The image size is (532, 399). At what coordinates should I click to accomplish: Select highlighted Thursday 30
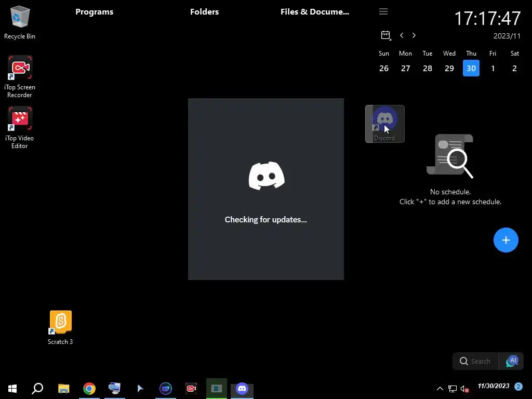pos(471,68)
